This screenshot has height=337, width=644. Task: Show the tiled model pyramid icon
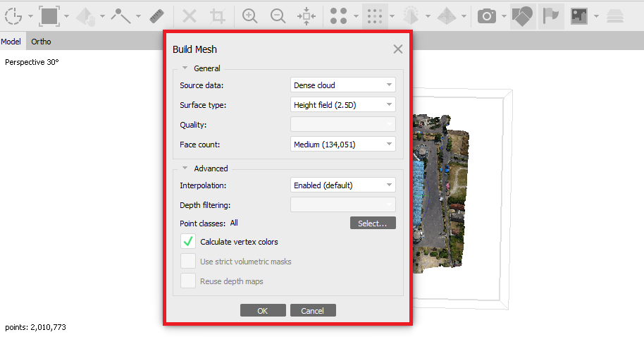[447, 16]
